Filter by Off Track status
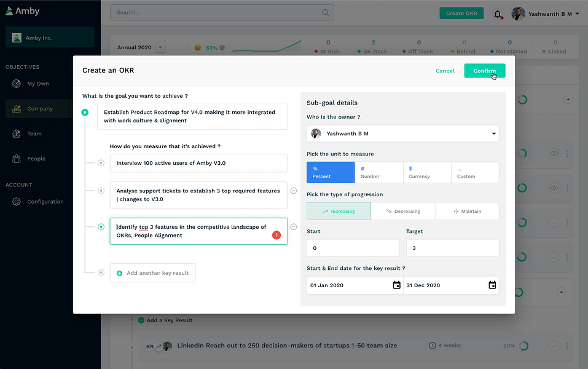Image resolution: width=588 pixels, height=369 pixels. [x=418, y=47]
